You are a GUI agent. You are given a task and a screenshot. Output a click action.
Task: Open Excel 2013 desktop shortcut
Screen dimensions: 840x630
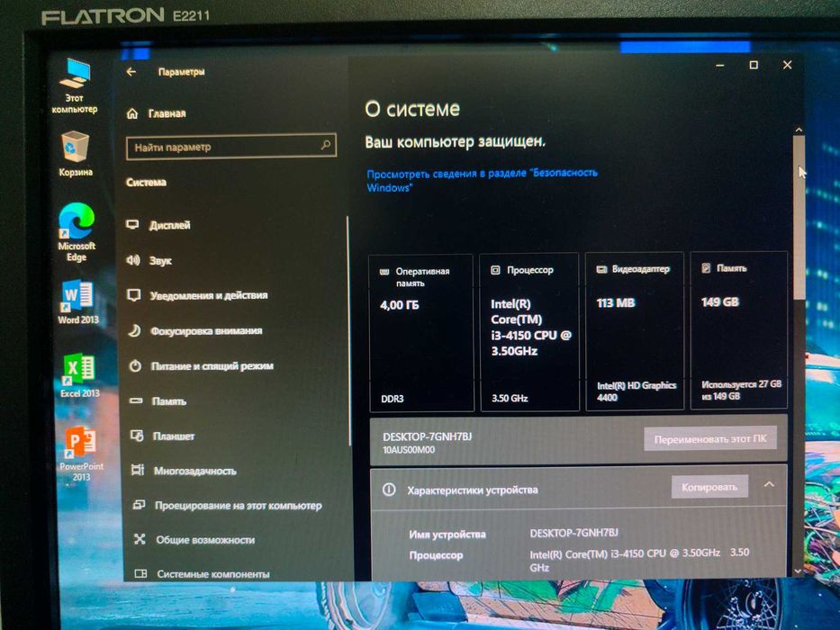point(79,375)
